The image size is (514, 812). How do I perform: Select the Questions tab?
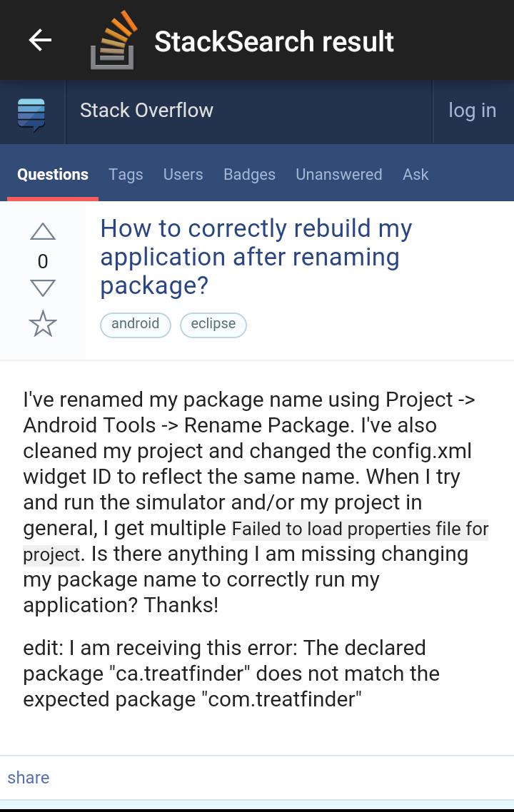pos(52,174)
